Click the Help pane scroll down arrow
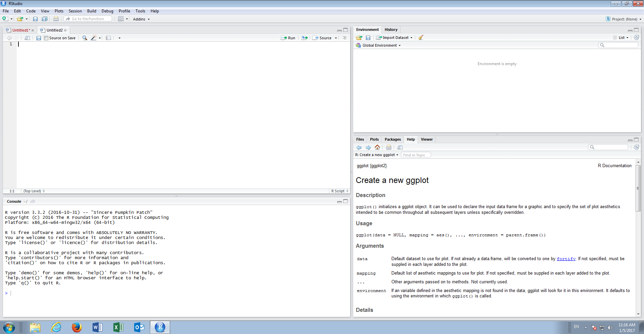 (x=638, y=314)
